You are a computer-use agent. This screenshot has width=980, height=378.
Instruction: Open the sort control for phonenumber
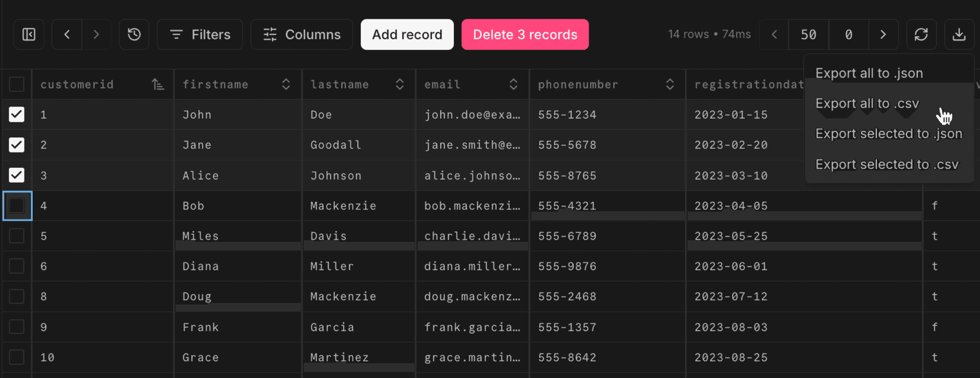670,84
